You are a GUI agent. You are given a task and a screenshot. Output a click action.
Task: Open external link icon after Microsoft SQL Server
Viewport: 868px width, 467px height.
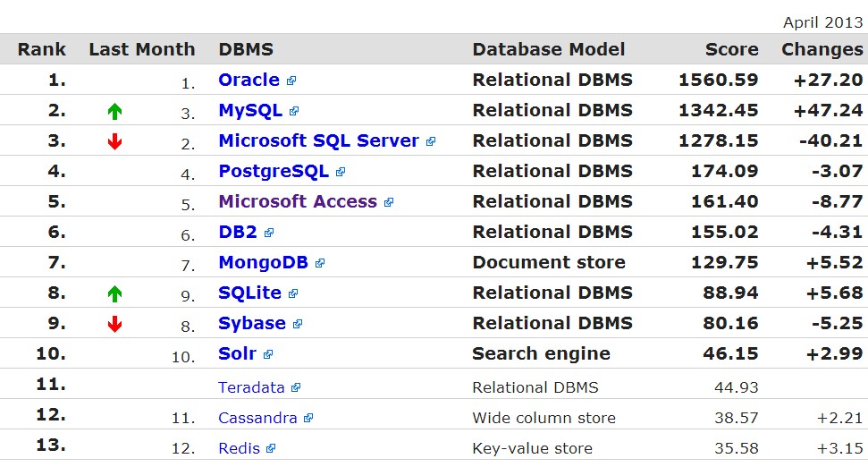coord(431,142)
